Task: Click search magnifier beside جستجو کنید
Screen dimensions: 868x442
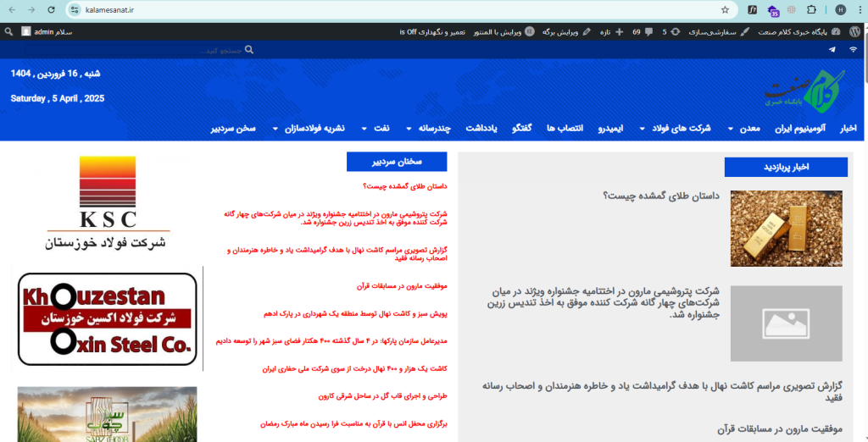Action: coord(249,50)
